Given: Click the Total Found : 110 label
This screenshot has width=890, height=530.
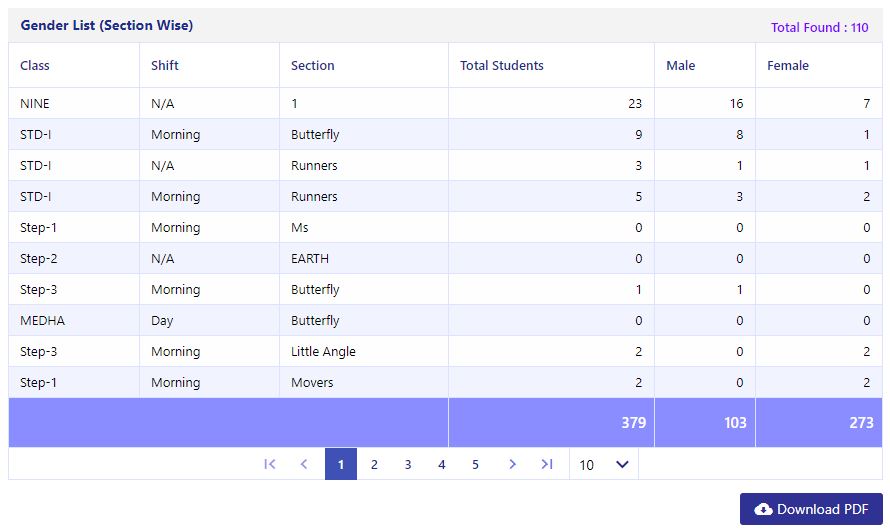Looking at the screenshot, I should 820,27.
